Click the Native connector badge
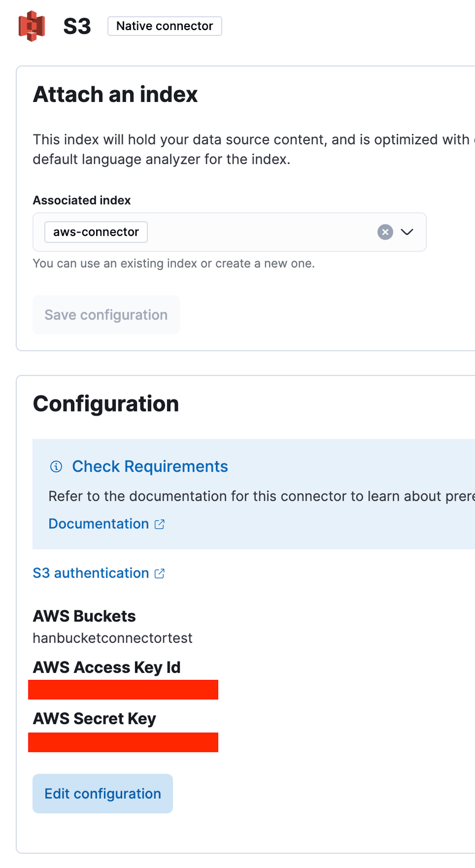 click(164, 26)
